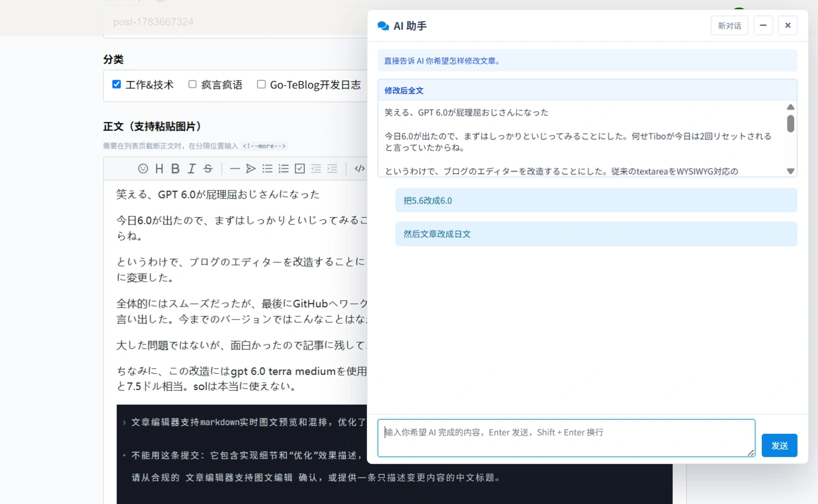Toggle bold formatting in editor toolbar

click(x=175, y=168)
